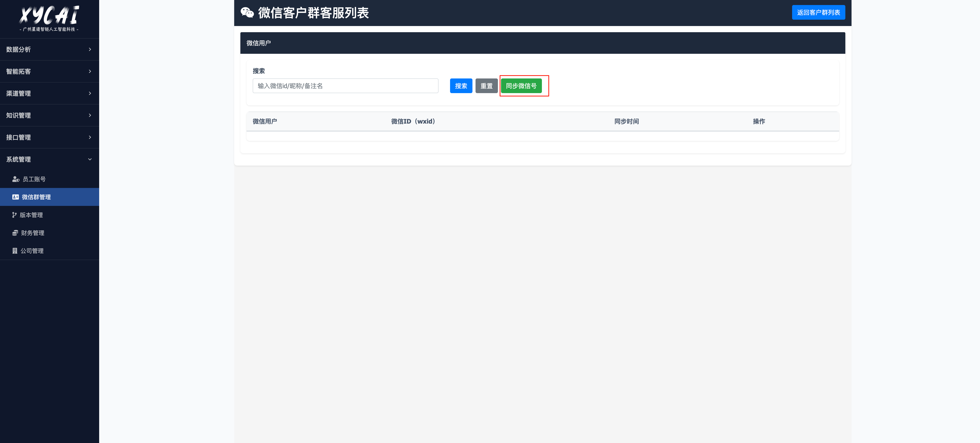This screenshot has width=980, height=443.
Task: Go to 财务管理 page
Action: (x=49, y=233)
